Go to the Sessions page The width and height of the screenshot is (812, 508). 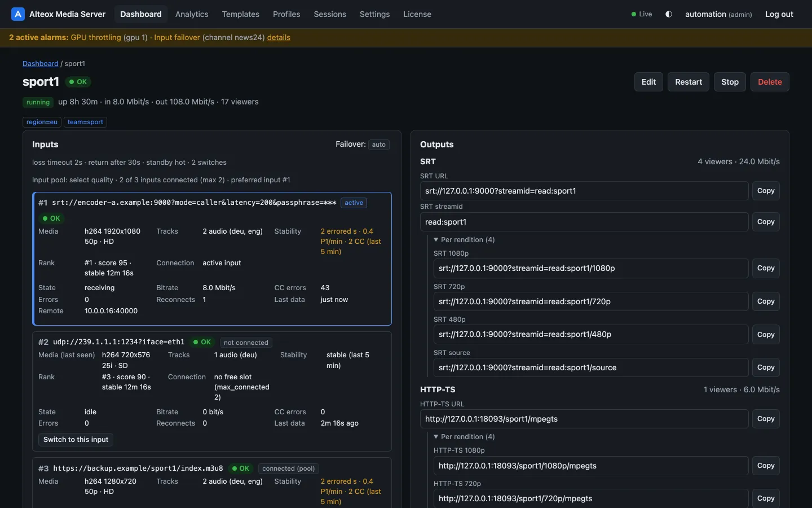click(x=330, y=14)
